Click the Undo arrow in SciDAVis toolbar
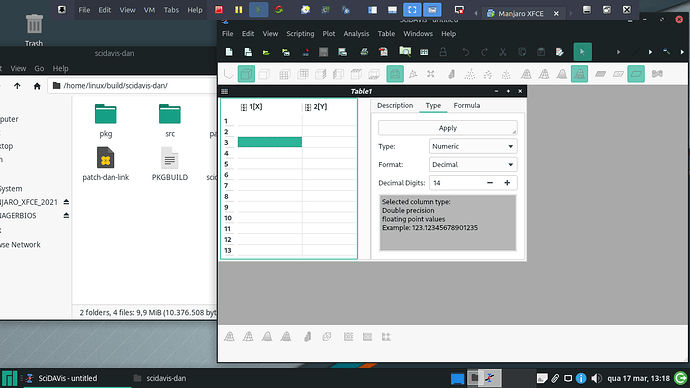The height and width of the screenshot is (388, 690). click(x=465, y=52)
